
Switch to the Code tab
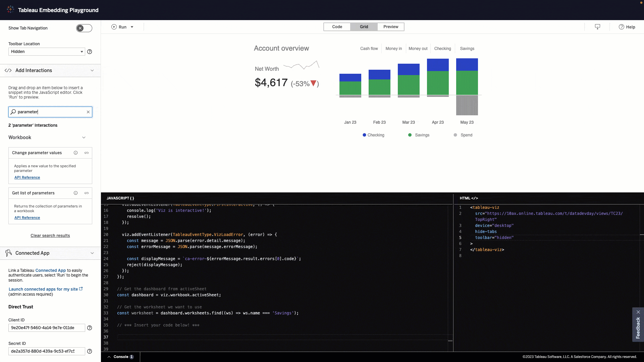coord(337,26)
